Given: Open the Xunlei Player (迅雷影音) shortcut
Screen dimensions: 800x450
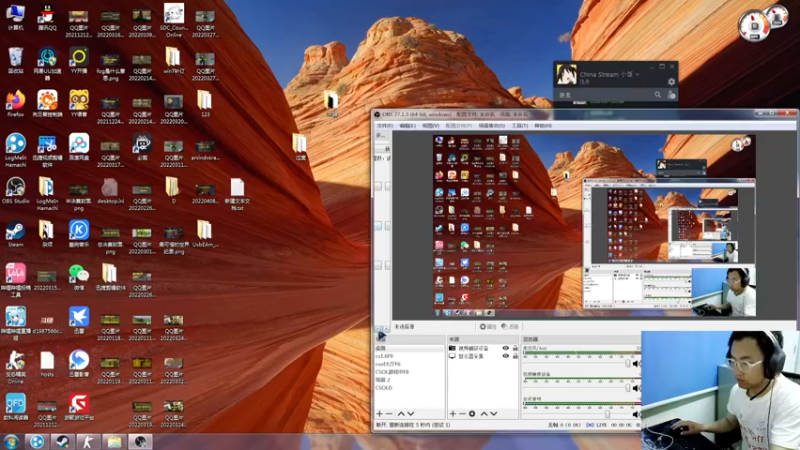Looking at the screenshot, I should tap(79, 364).
